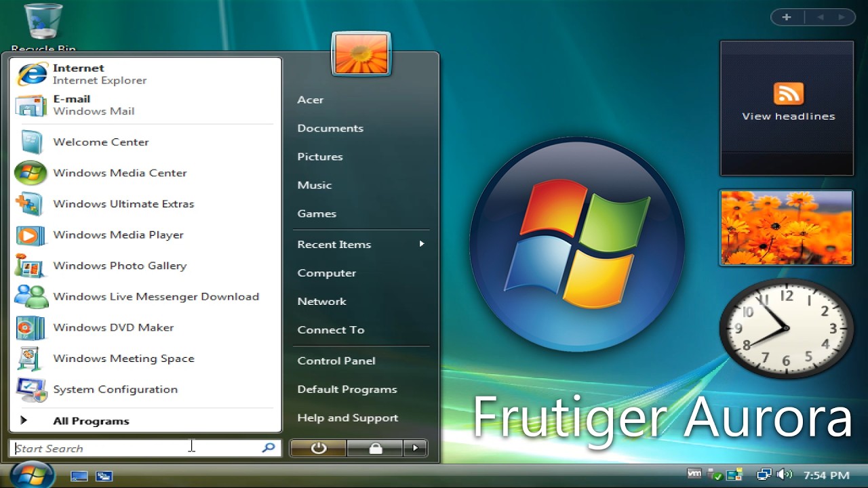
Task: Open Help and Support
Action: [361, 418]
